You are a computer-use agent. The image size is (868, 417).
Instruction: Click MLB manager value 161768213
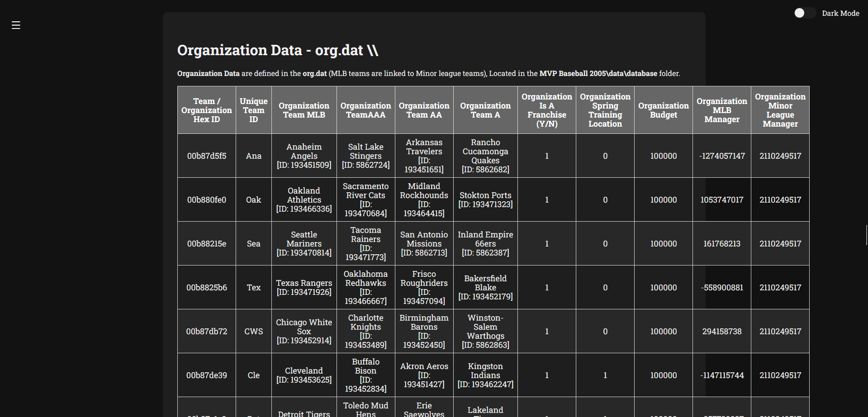tap(722, 244)
